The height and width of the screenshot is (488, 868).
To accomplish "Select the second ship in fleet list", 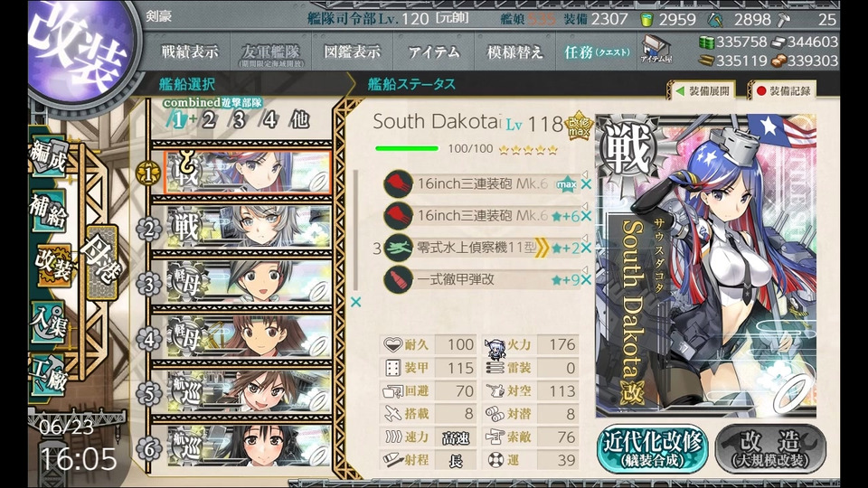I will pyautogui.click(x=248, y=228).
